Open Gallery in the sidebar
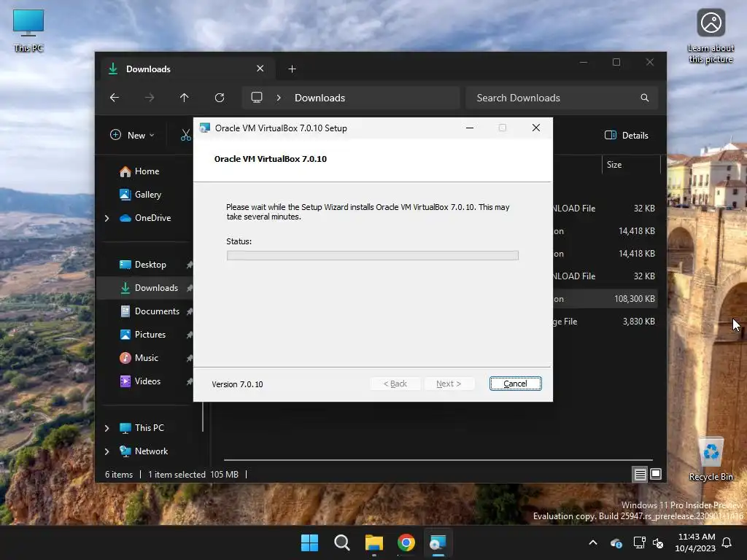The image size is (747, 560). pos(147,194)
